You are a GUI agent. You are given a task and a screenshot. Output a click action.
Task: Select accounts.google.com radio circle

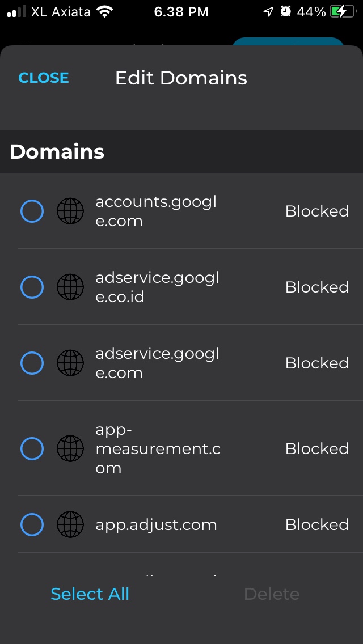point(32,211)
